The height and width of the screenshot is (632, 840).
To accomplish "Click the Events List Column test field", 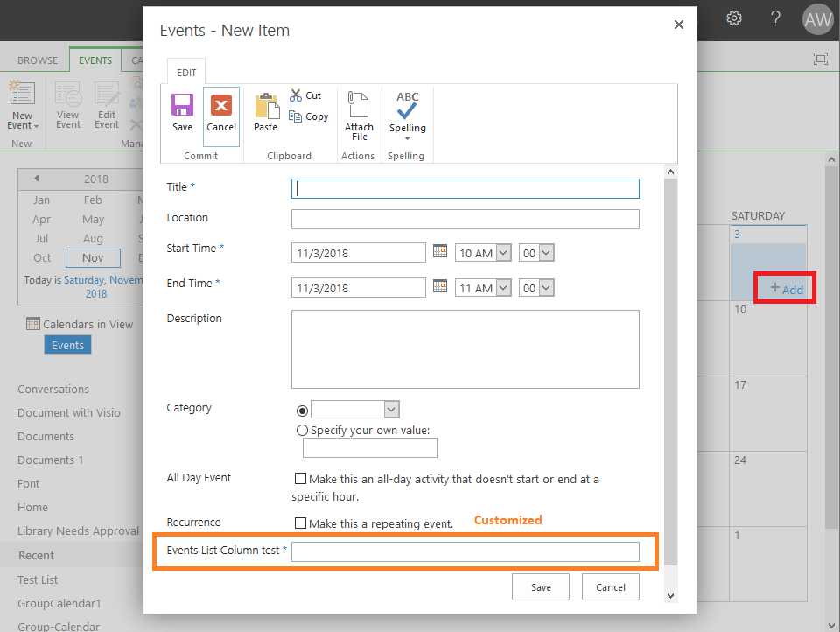I will (465, 551).
